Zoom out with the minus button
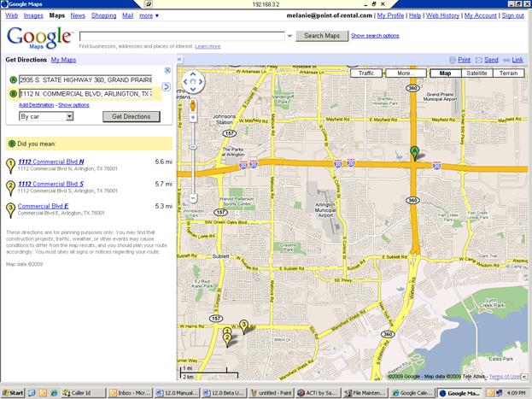 [x=193, y=197]
